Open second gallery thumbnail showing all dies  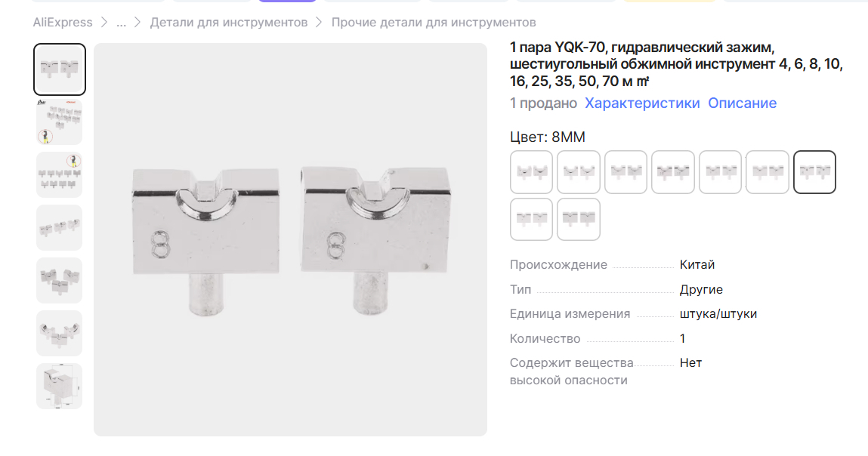click(x=59, y=122)
